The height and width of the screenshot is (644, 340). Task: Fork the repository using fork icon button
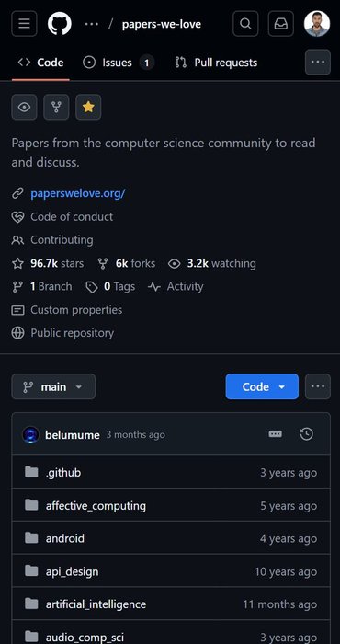tap(56, 108)
